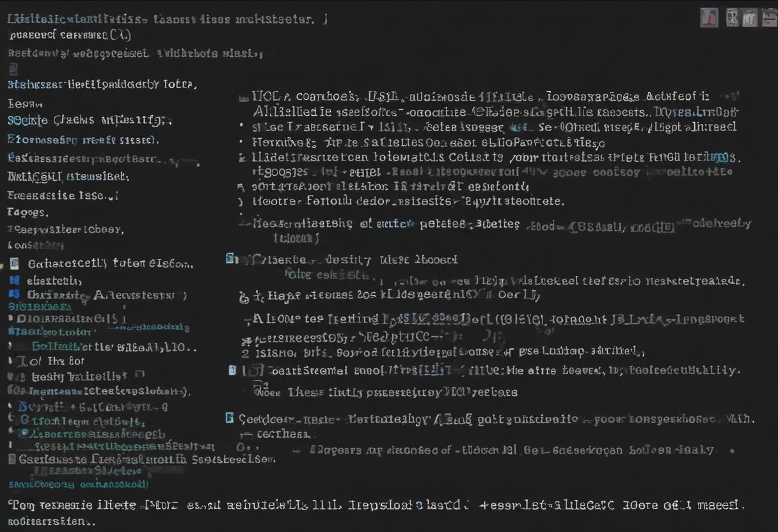
Task: Click the white document icon beside the sidebar list entry
Action: (15, 263)
